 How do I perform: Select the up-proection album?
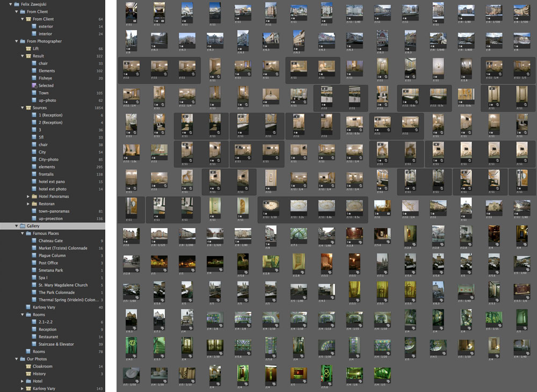52,219
